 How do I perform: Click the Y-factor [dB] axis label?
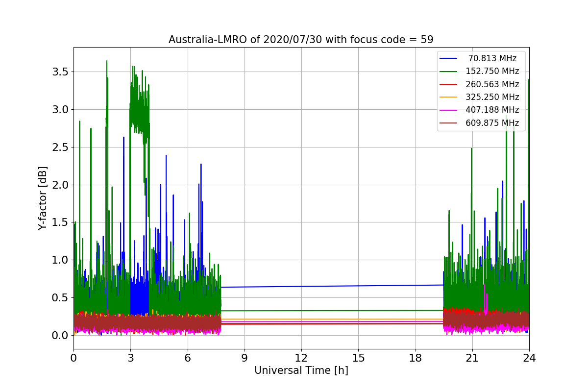tap(43, 198)
